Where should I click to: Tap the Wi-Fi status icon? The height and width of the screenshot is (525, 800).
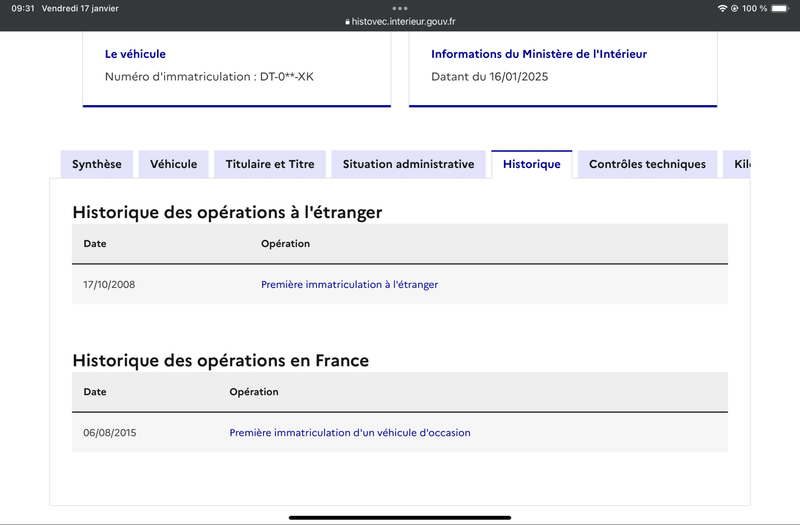click(722, 8)
